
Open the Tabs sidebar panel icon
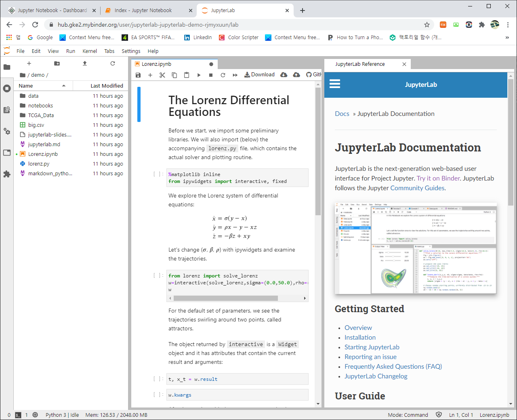click(x=7, y=153)
